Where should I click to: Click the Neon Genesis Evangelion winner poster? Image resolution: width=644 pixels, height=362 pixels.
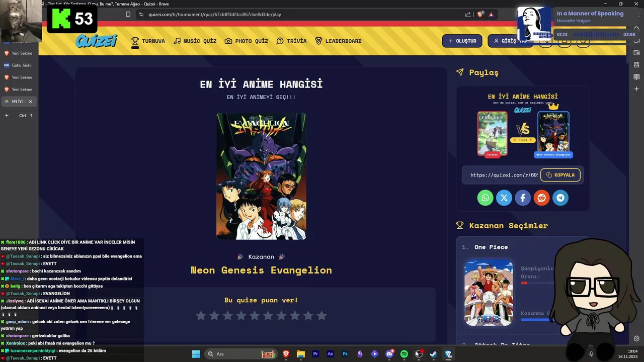[x=261, y=176]
